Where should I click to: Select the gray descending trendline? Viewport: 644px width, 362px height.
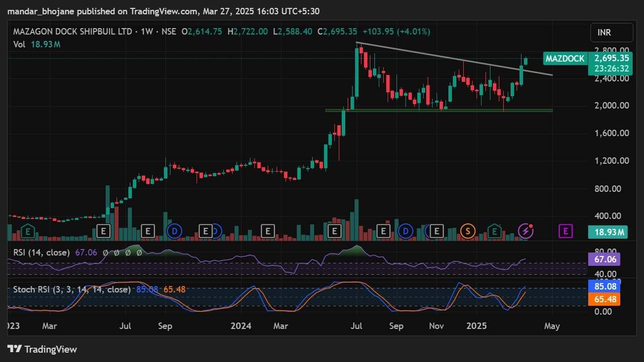pos(444,56)
